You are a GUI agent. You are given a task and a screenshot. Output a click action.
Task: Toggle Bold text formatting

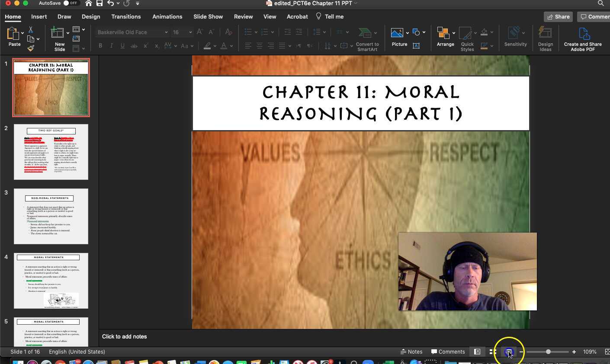[x=100, y=46]
